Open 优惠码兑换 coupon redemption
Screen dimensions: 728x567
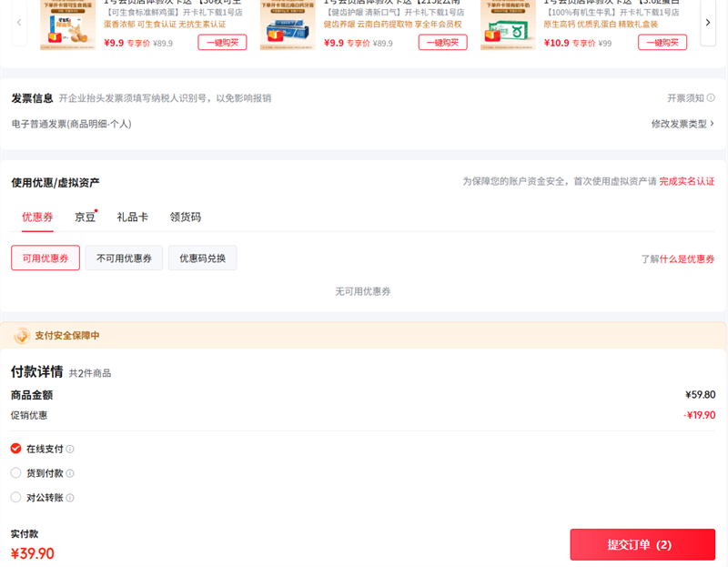tap(202, 258)
